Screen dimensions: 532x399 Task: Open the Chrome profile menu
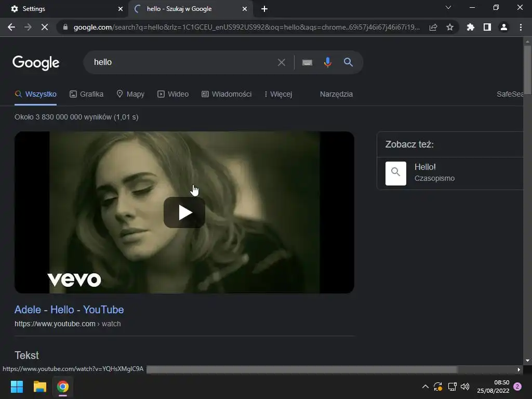coord(504,27)
